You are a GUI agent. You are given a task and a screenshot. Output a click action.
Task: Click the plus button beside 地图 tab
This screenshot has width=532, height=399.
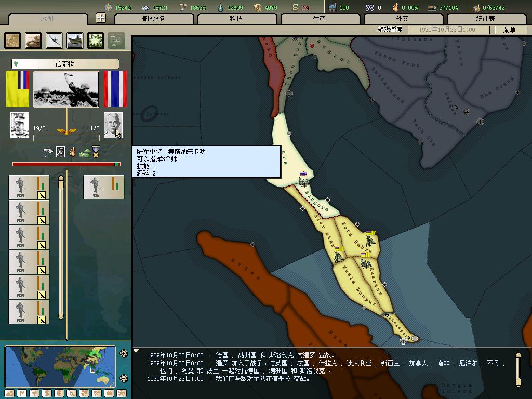pos(101,18)
